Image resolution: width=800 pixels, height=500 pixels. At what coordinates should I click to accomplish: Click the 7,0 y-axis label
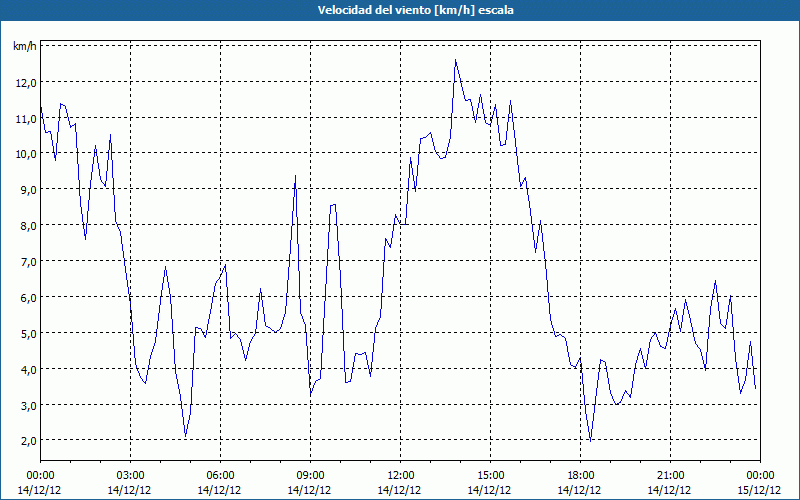point(28,262)
